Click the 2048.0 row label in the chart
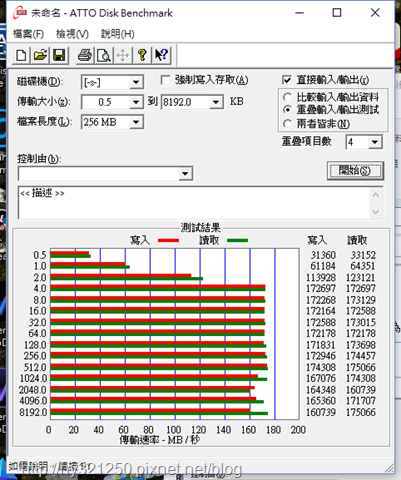The height and width of the screenshot is (480, 401). [33, 390]
